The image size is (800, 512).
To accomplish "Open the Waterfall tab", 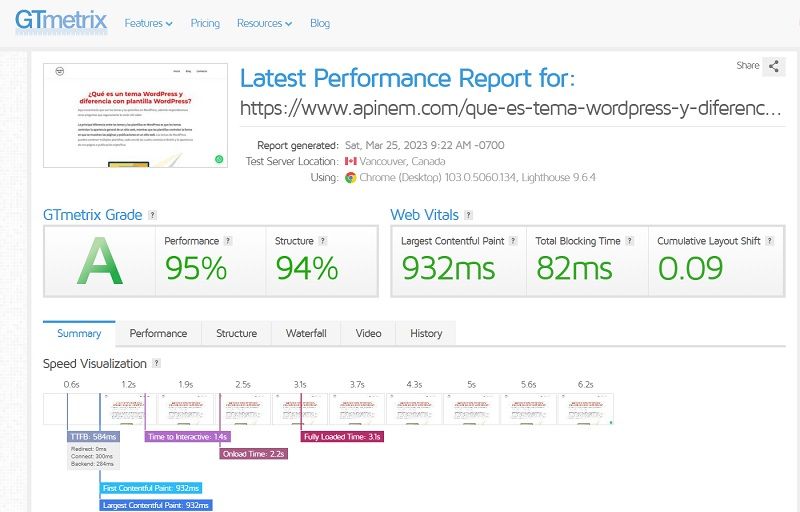I will (306, 334).
